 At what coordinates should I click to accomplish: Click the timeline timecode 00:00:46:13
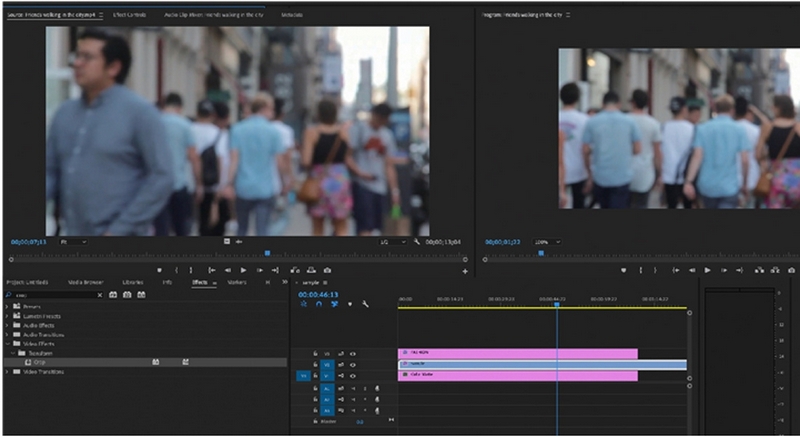319,294
